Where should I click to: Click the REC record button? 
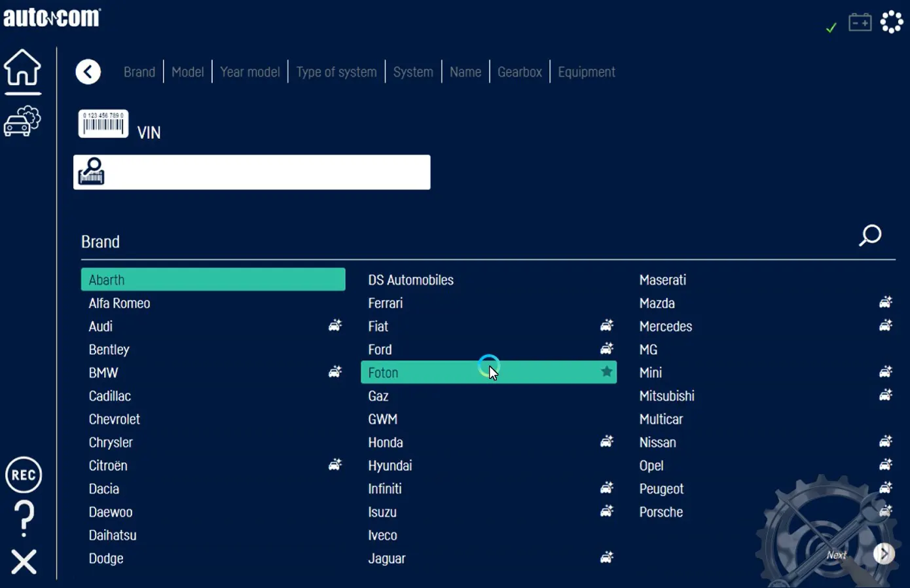point(24,475)
